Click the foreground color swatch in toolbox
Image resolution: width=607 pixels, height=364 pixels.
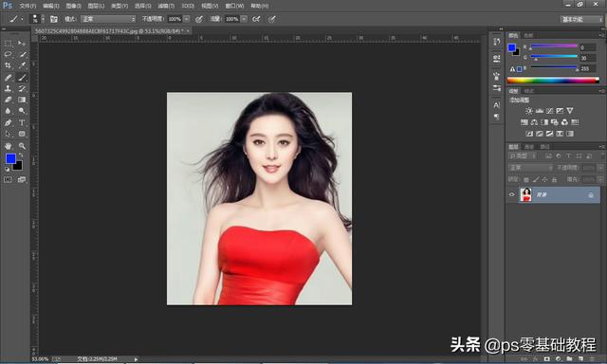click(10, 158)
